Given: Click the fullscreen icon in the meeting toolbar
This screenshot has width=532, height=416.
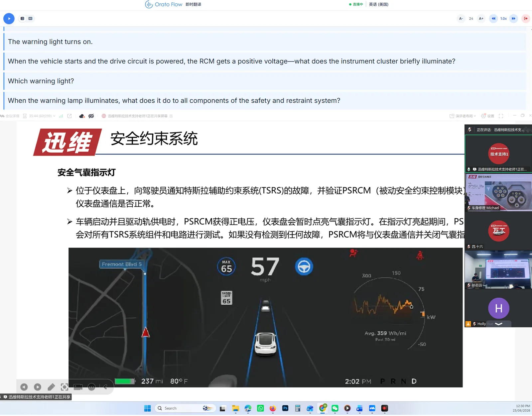Looking at the screenshot, I should (x=501, y=116).
